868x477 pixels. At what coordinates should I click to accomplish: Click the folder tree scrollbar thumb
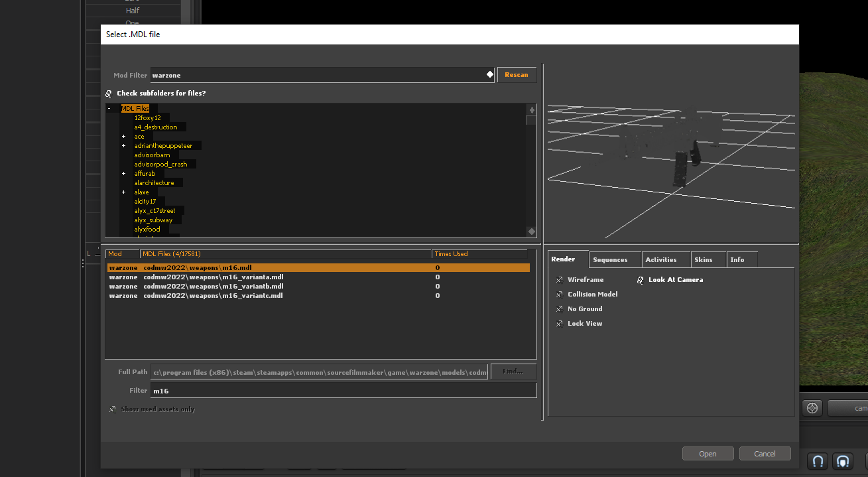point(531,120)
